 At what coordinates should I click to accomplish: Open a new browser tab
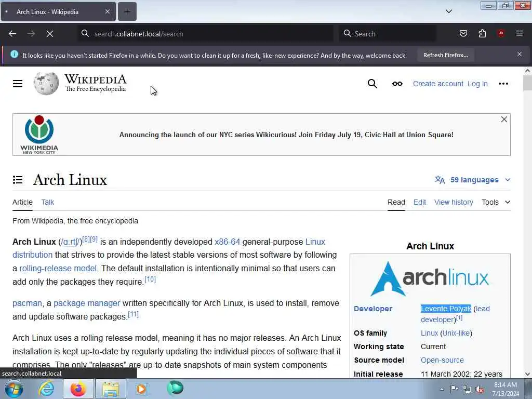click(x=127, y=11)
